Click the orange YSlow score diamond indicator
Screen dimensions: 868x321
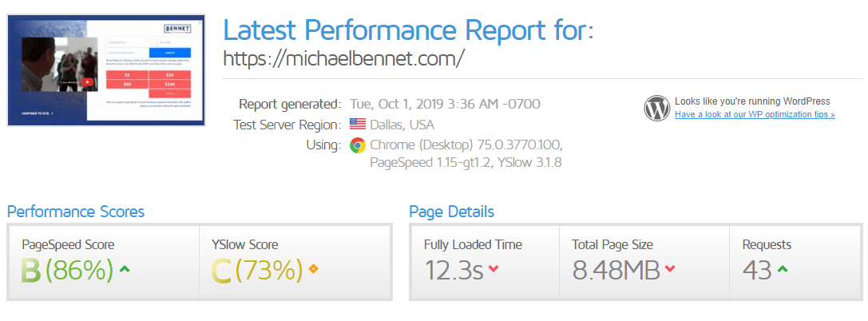313,270
